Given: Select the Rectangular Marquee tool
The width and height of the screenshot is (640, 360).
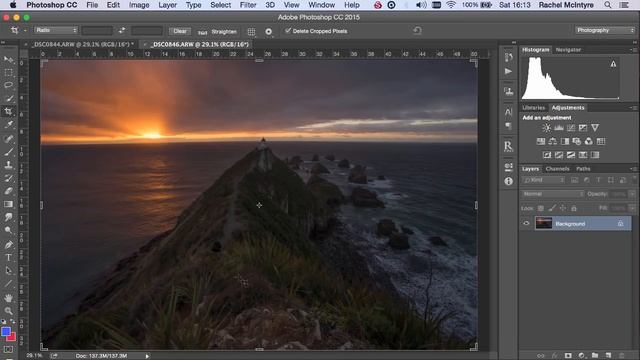Looking at the screenshot, I should (8, 73).
